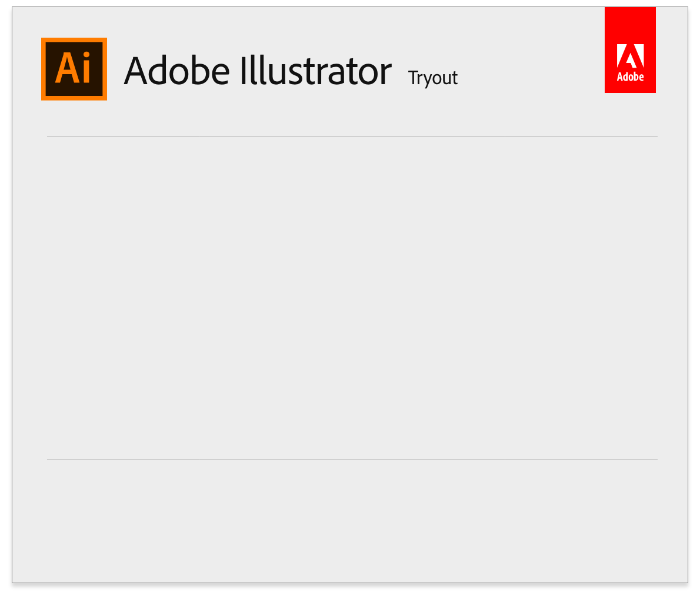700x612 pixels.
Task: Click the header space between Tryout and the Adobe badge
Action: point(531,71)
